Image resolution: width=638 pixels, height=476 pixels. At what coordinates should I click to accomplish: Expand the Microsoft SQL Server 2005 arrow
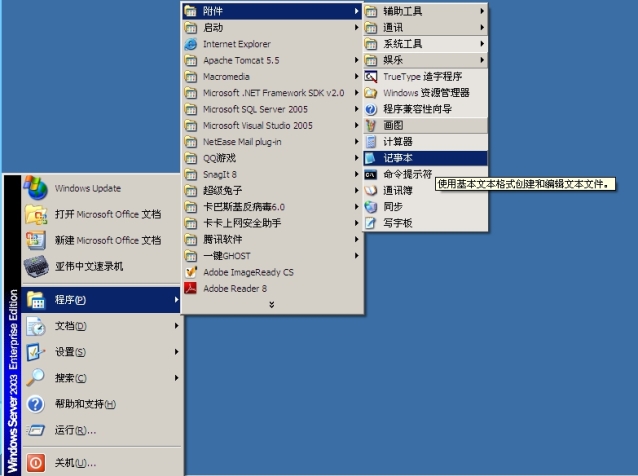tap(356, 109)
